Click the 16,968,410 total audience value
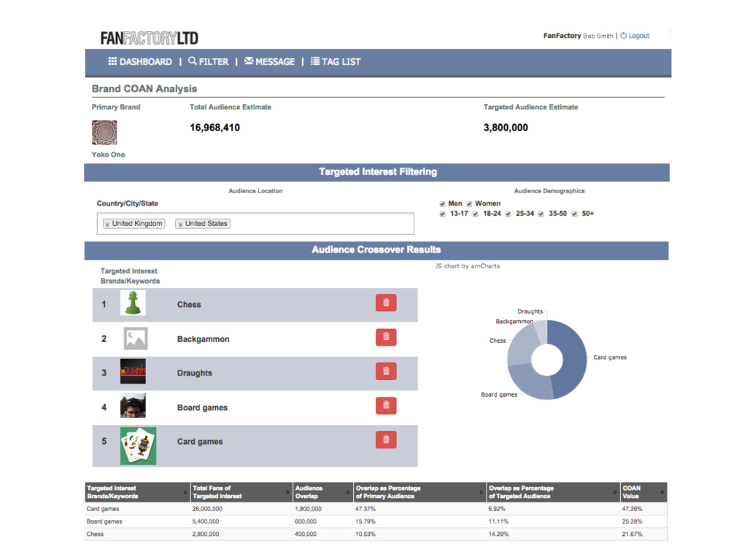The width and height of the screenshot is (747, 560). click(x=215, y=128)
